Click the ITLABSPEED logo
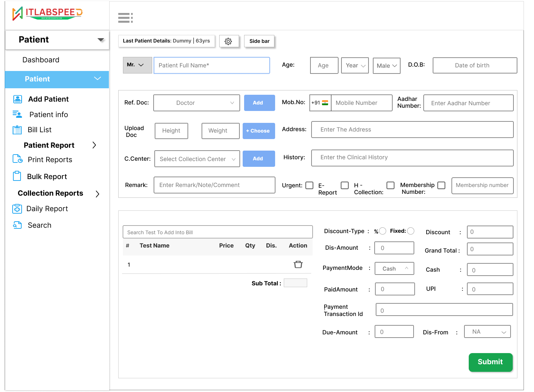This screenshot has width=534, height=392. tap(47, 14)
